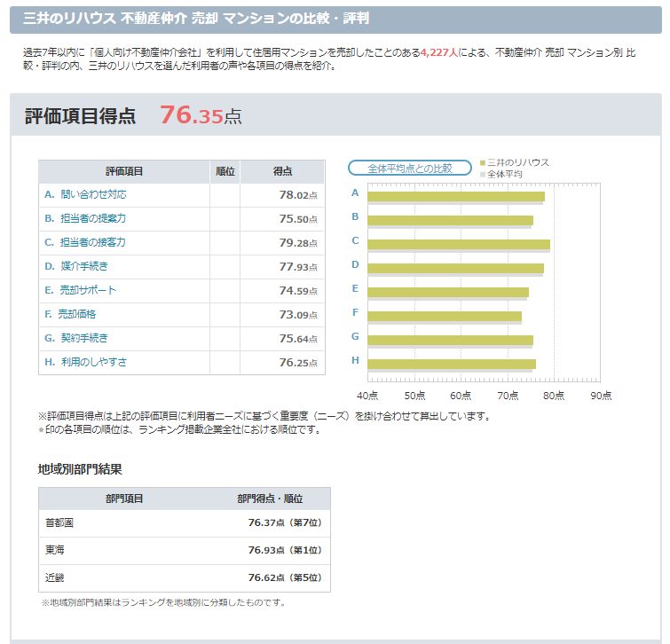Click the 首都圏 region row label
This screenshot has height=644, width=670.
(x=59, y=522)
